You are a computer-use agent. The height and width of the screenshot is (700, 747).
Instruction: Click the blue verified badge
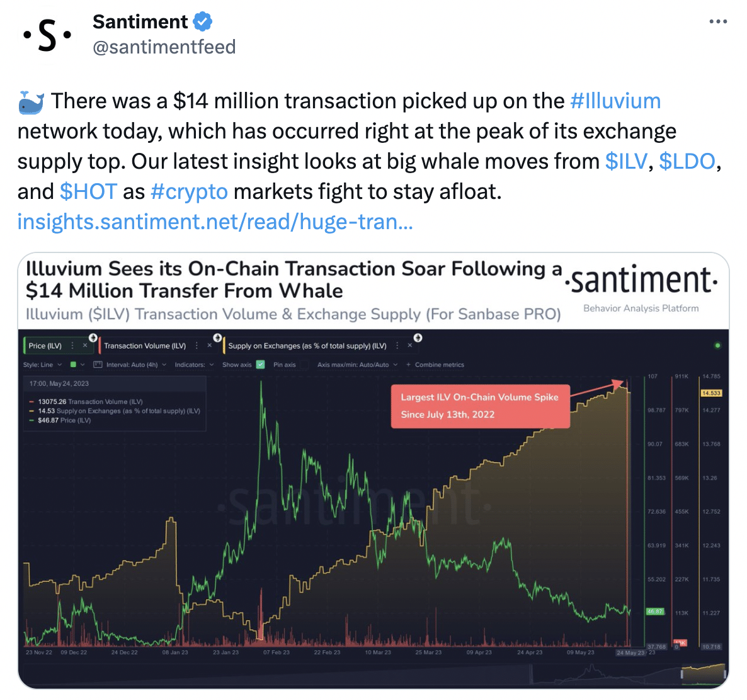pos(203,22)
